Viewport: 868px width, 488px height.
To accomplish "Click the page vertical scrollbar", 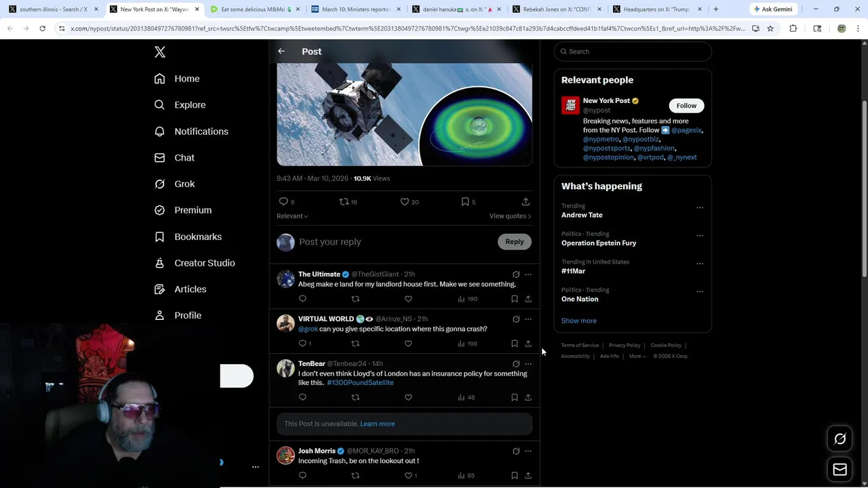I will tap(864, 190).
